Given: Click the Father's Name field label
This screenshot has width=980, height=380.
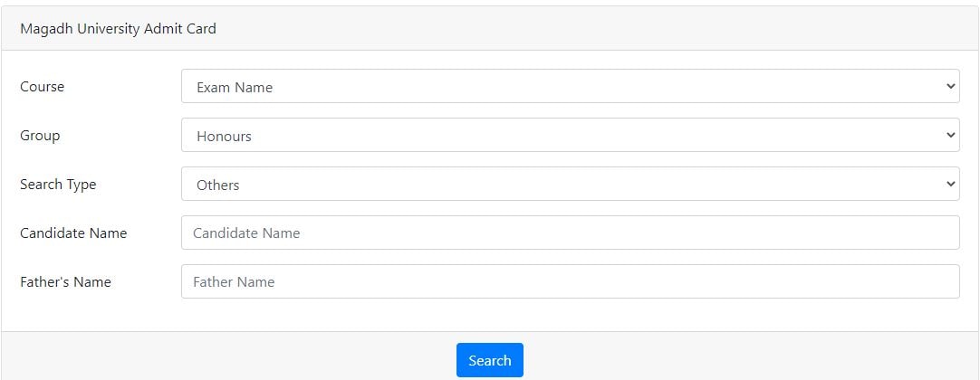Looking at the screenshot, I should coord(65,282).
